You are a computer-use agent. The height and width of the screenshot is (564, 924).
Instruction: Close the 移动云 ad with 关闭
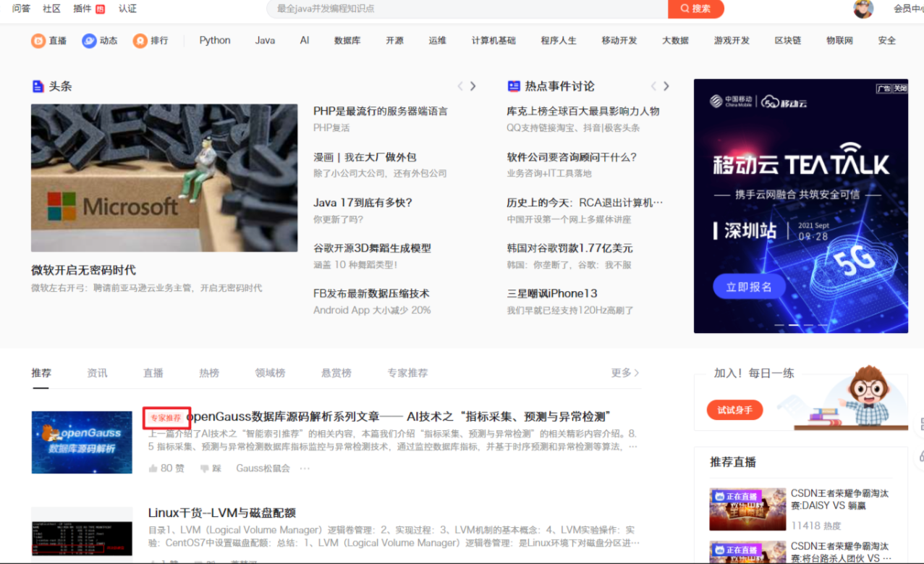coord(899,88)
